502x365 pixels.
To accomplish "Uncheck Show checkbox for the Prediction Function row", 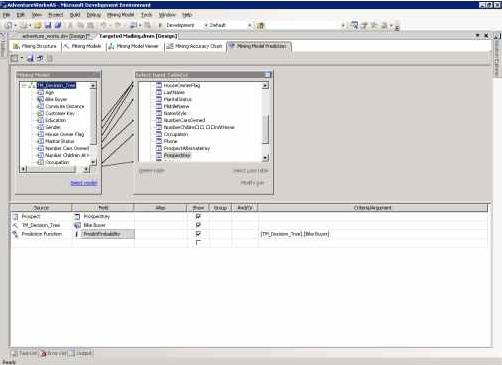I will click(198, 234).
